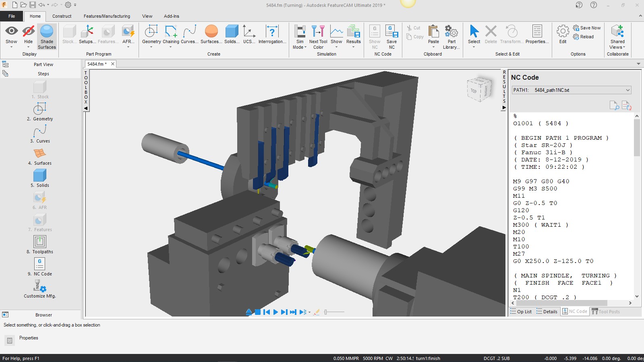Go to step 4 Surfaces
Viewport: 644px width, 362px height.
click(x=40, y=156)
